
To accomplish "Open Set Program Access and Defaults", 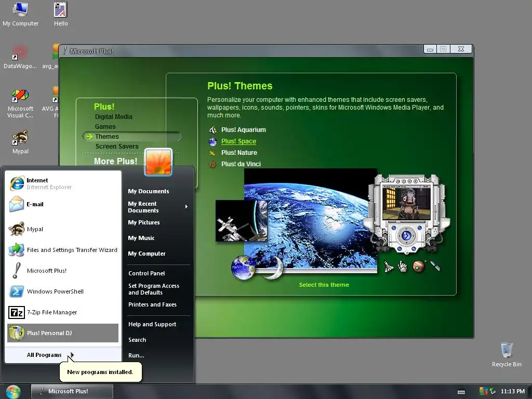I will [x=154, y=289].
